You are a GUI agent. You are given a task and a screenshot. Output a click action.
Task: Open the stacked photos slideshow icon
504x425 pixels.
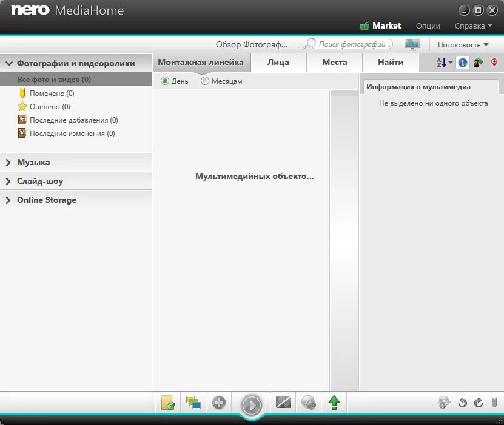pyautogui.click(x=193, y=402)
